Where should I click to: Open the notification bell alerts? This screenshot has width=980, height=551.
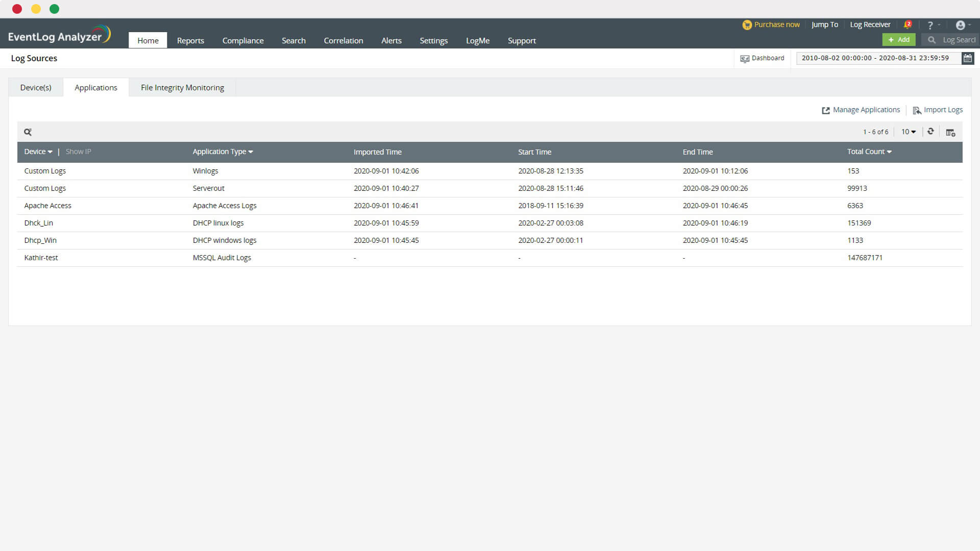pyautogui.click(x=908, y=24)
